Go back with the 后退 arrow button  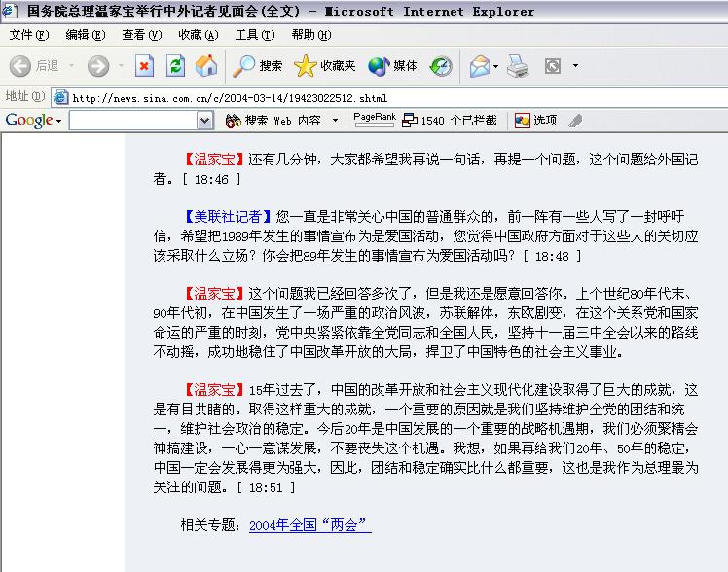pos(33,66)
